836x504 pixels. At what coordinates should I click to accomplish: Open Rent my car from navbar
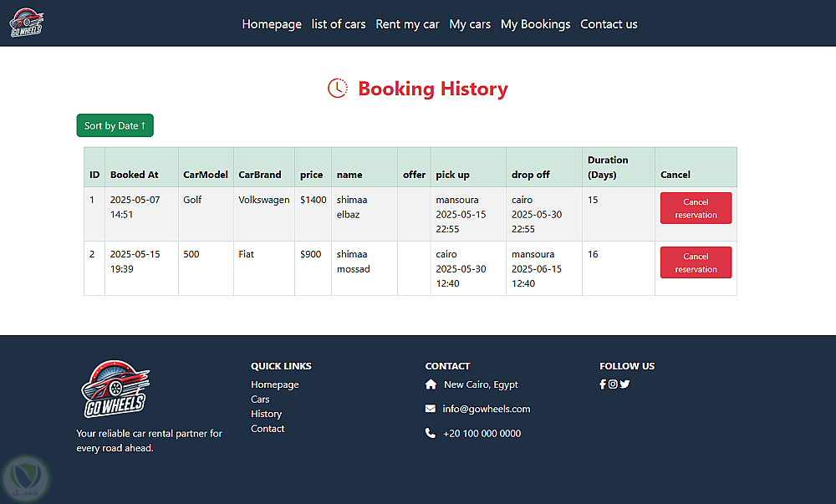(x=407, y=24)
